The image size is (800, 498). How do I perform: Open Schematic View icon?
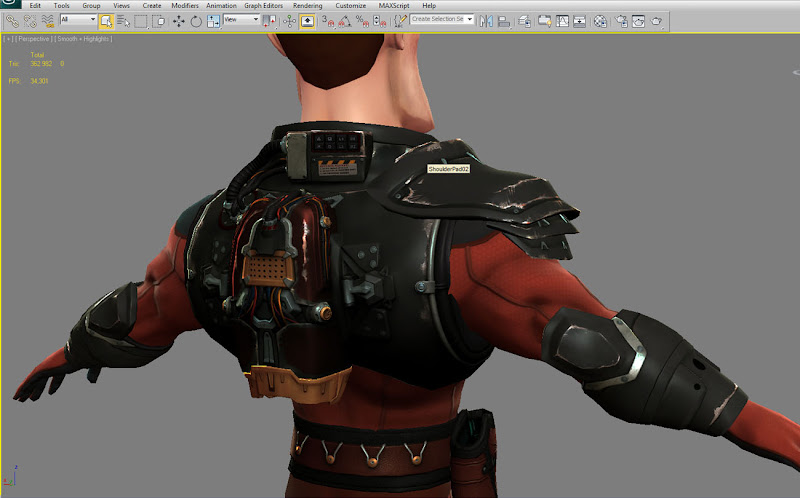pyautogui.click(x=580, y=21)
